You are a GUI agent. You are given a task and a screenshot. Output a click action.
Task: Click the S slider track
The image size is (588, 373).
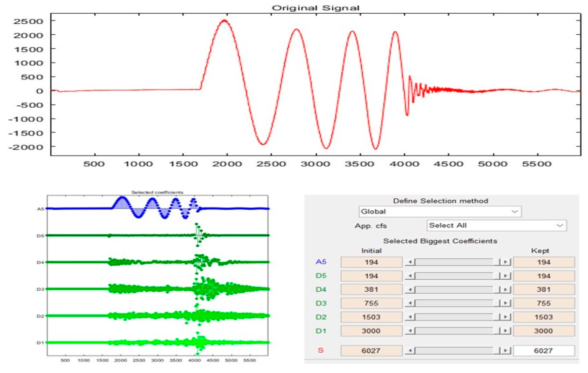tap(454, 351)
